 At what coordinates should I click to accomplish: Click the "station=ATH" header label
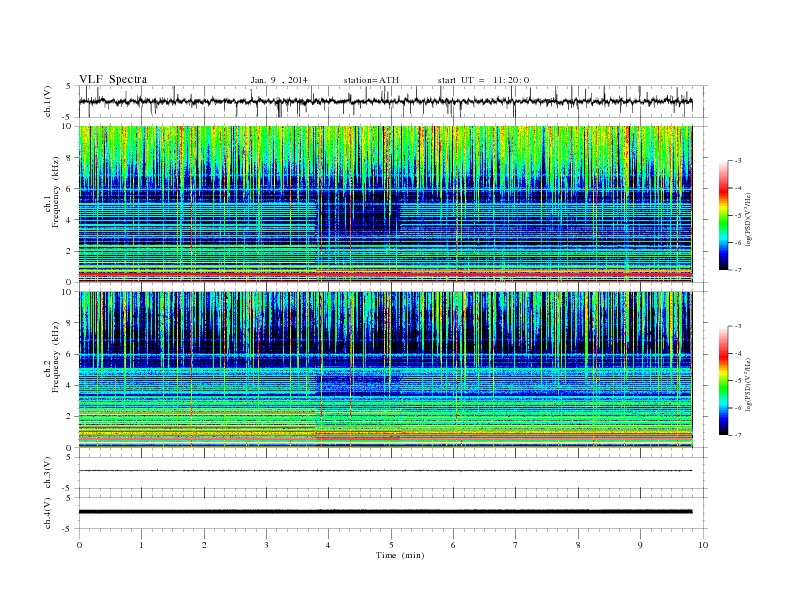[371, 80]
